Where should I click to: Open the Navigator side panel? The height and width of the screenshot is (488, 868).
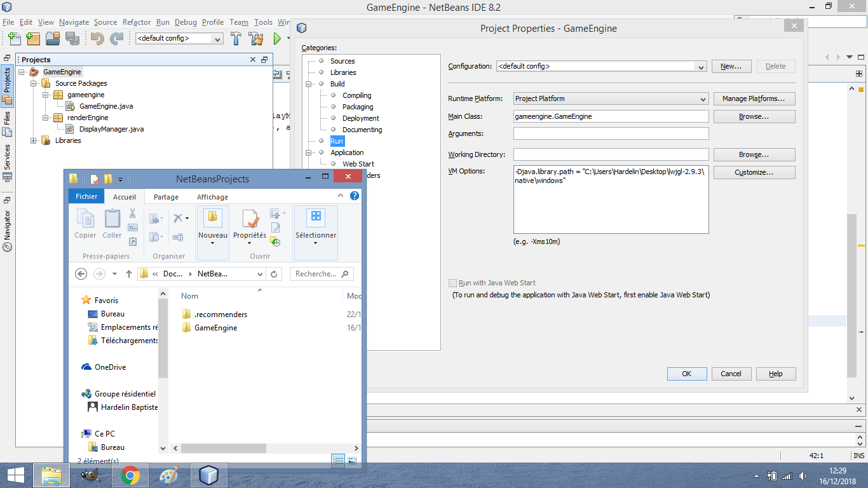coord(7,230)
